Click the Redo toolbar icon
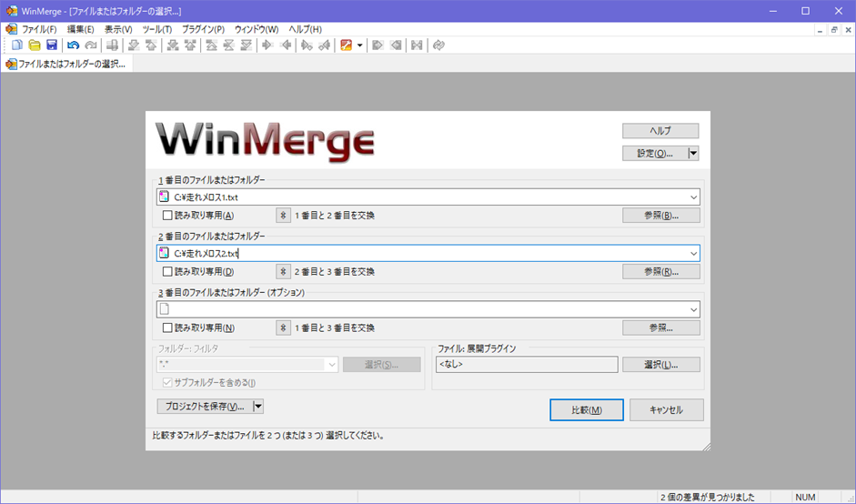Viewport: 856px width, 504px height. click(91, 45)
